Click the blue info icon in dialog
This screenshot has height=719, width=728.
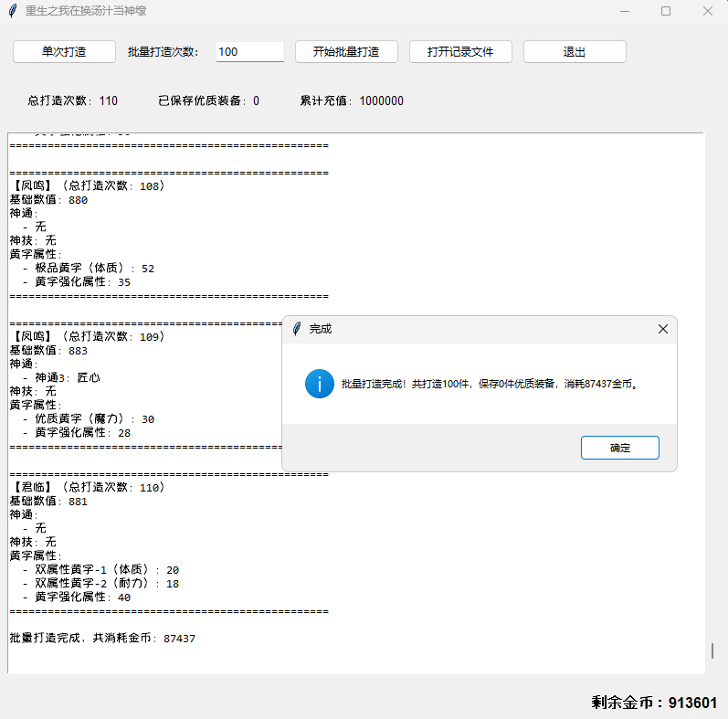[x=319, y=384]
